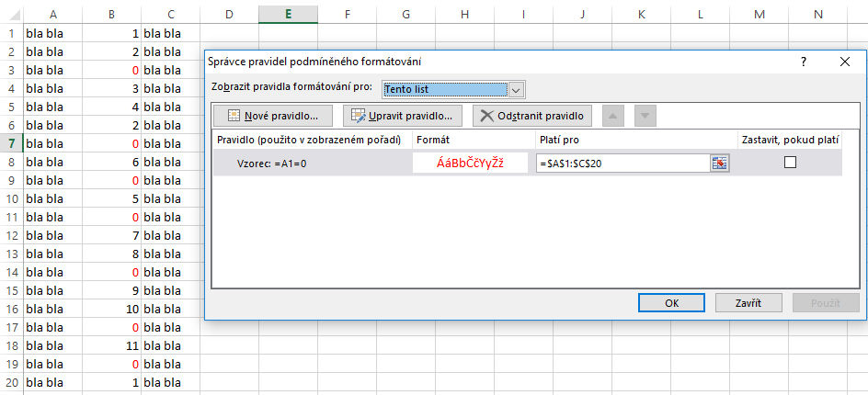Confirm the dialog with OK

click(x=671, y=302)
